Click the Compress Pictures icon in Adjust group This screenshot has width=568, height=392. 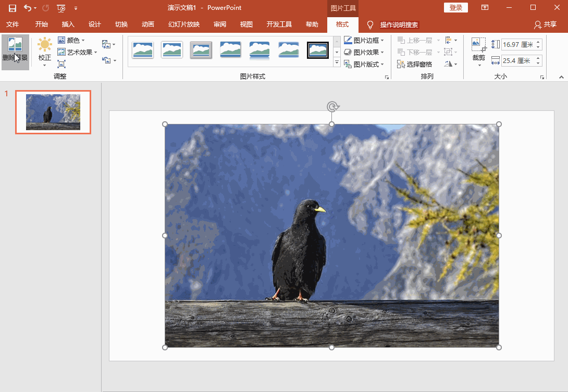tap(61, 64)
